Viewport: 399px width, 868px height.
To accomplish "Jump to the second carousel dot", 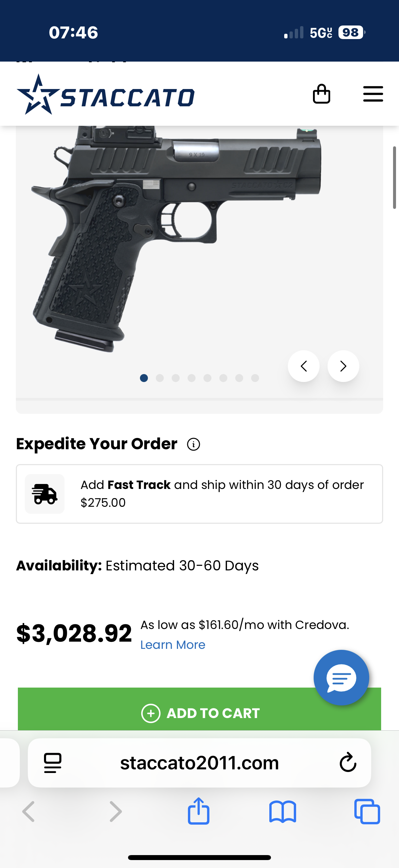I will click(160, 378).
